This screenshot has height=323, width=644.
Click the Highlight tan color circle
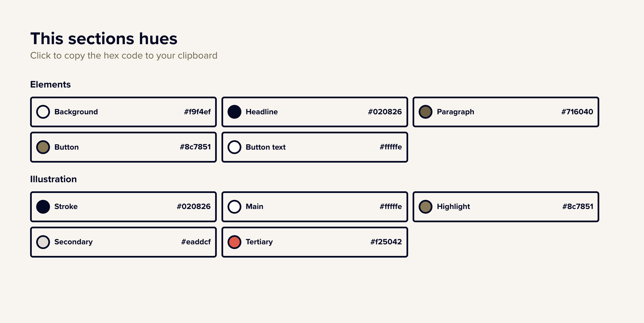(x=426, y=207)
